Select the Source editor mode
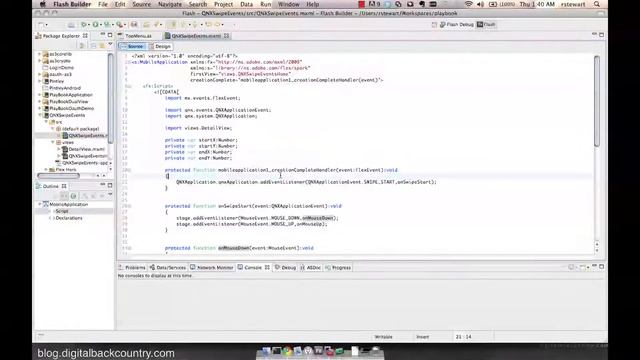The height and width of the screenshot is (360, 640). coord(132,47)
